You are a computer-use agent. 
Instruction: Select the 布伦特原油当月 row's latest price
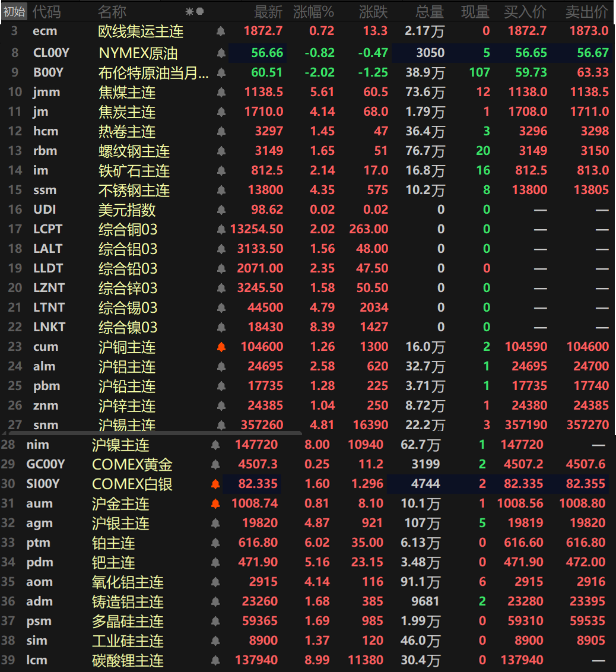pyautogui.click(x=267, y=73)
